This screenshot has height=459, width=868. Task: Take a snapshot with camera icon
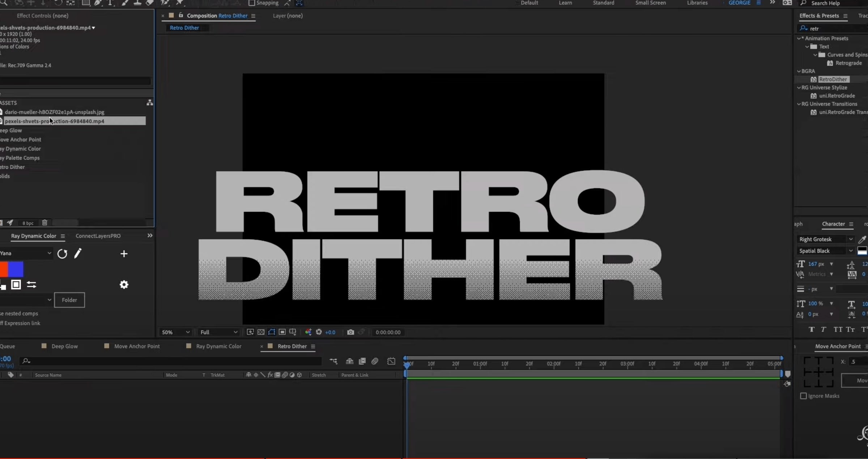pos(350,332)
